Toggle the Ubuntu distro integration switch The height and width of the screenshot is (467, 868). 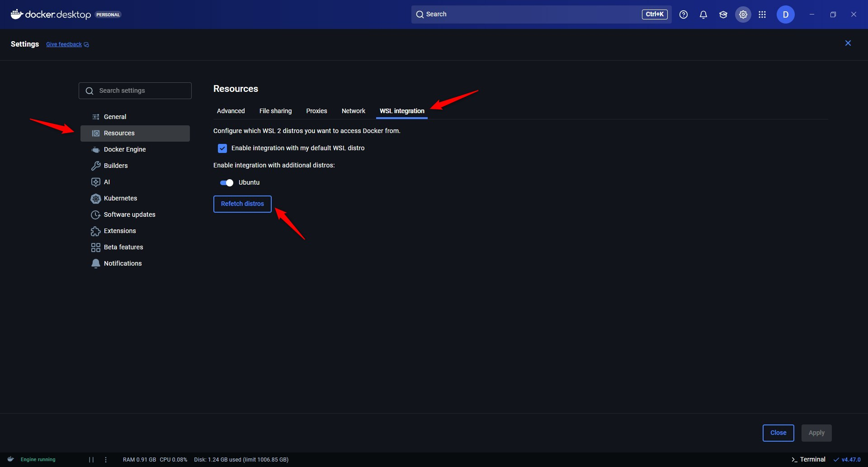(x=226, y=183)
